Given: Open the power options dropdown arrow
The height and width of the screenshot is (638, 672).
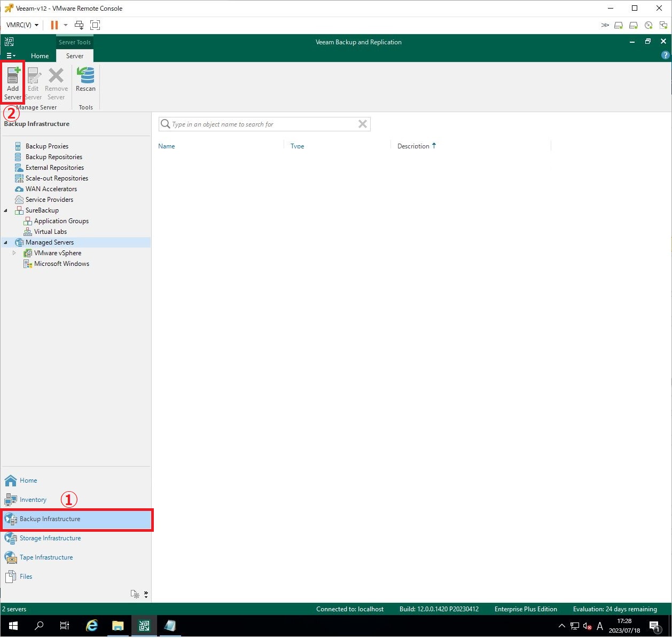Looking at the screenshot, I should 66,25.
